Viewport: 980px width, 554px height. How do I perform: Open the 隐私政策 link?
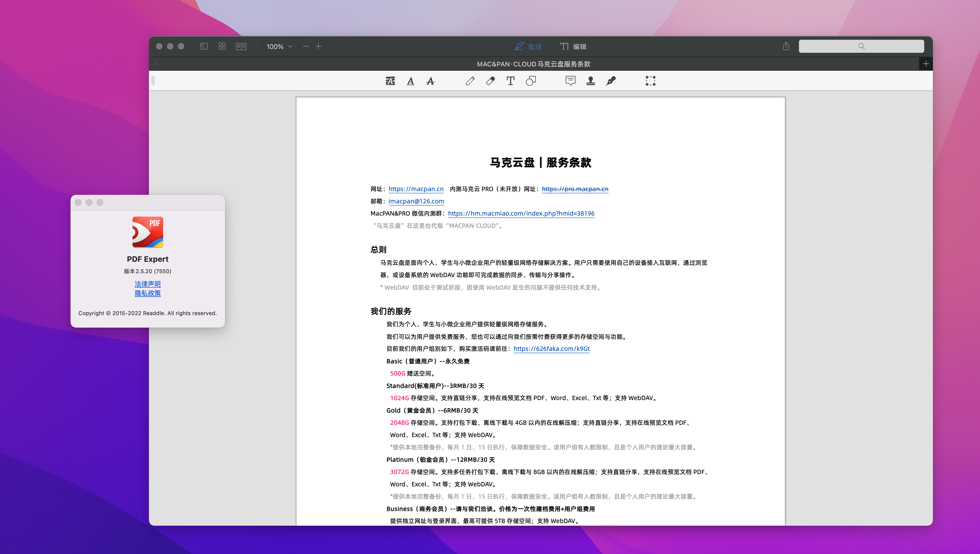pos(148,293)
